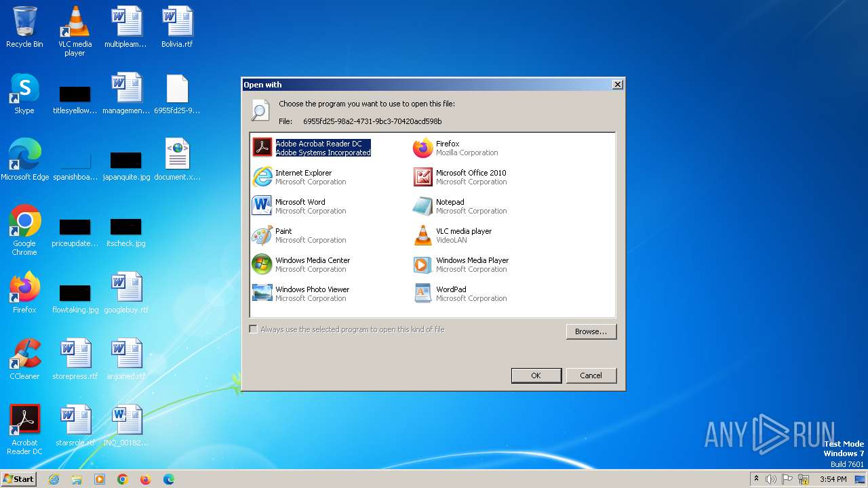The image size is (868, 488).
Task: Select CCleaner desktop shortcut
Action: point(24,359)
